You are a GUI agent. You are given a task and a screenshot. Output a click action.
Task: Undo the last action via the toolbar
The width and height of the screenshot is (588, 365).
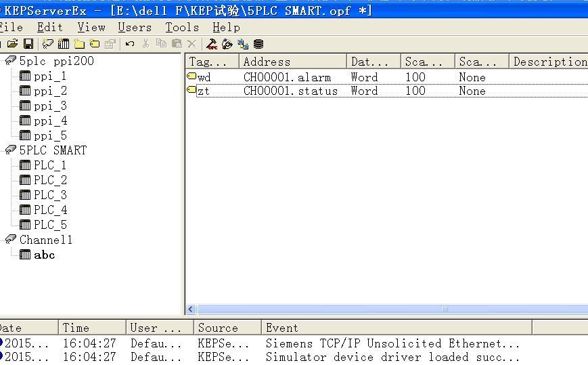[130, 44]
